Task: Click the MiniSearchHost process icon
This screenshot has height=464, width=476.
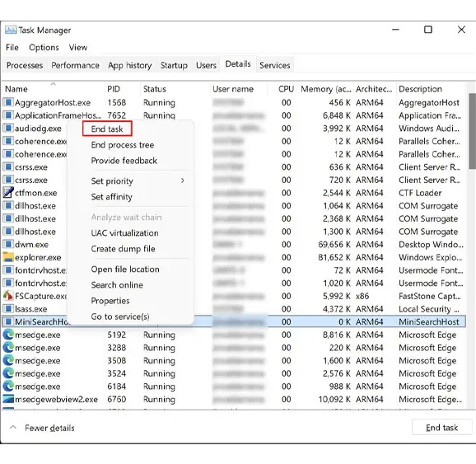Action: tap(8, 321)
